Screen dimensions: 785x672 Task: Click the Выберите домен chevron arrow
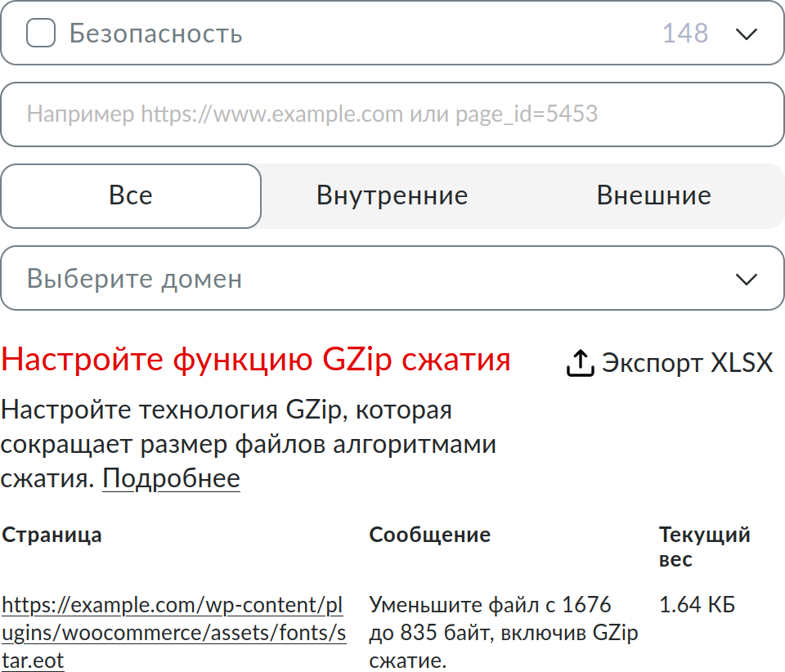[746, 280]
